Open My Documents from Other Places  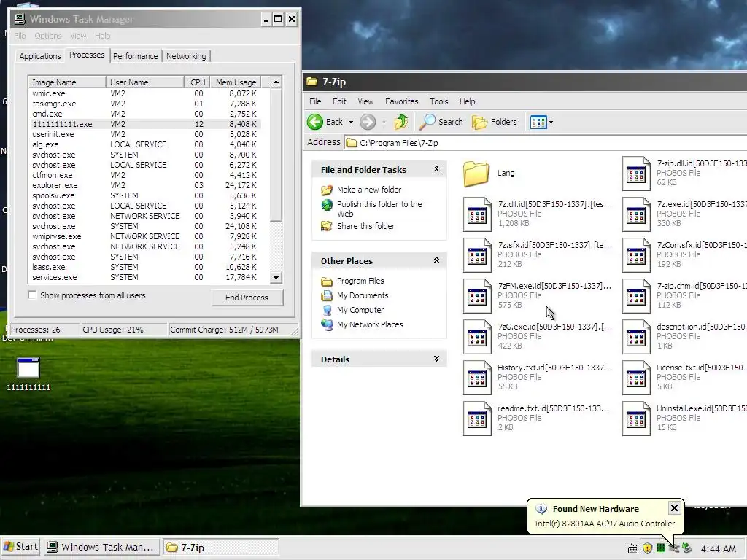363,296
